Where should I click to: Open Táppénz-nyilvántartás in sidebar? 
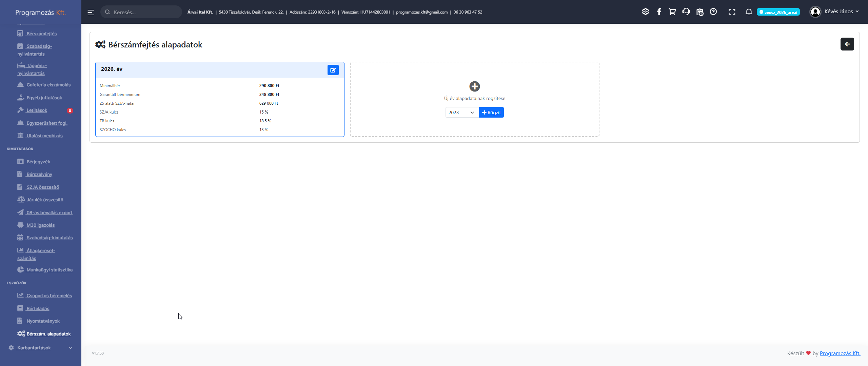pyautogui.click(x=32, y=69)
